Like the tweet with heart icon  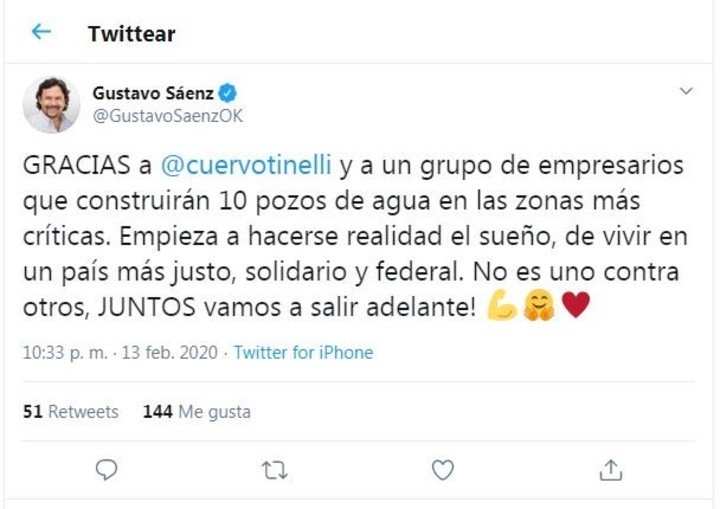442,469
